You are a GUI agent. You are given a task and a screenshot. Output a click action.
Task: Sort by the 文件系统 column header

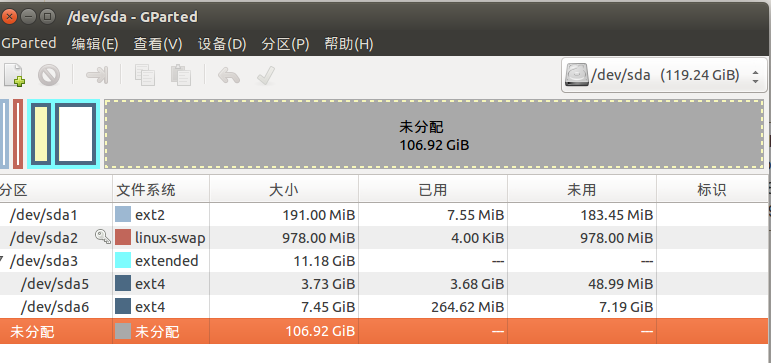pos(161,189)
